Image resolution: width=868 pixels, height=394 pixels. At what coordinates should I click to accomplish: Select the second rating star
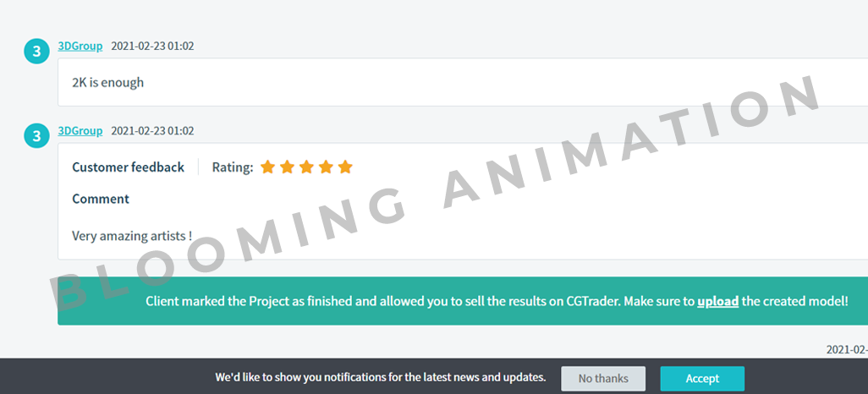[288, 167]
